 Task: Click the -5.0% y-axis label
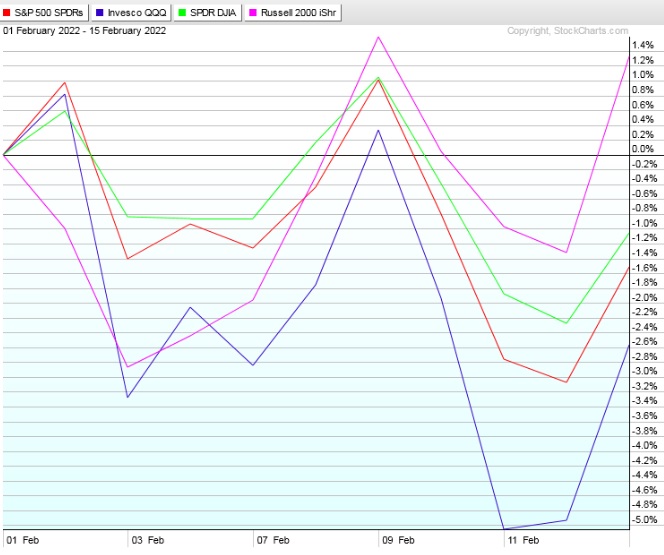644,519
